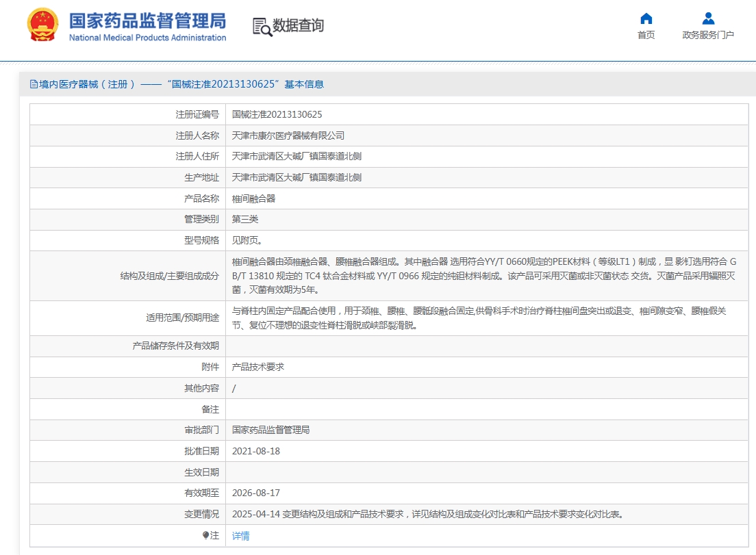Click the 首页 label
The width and height of the screenshot is (756, 555).
coord(646,35)
